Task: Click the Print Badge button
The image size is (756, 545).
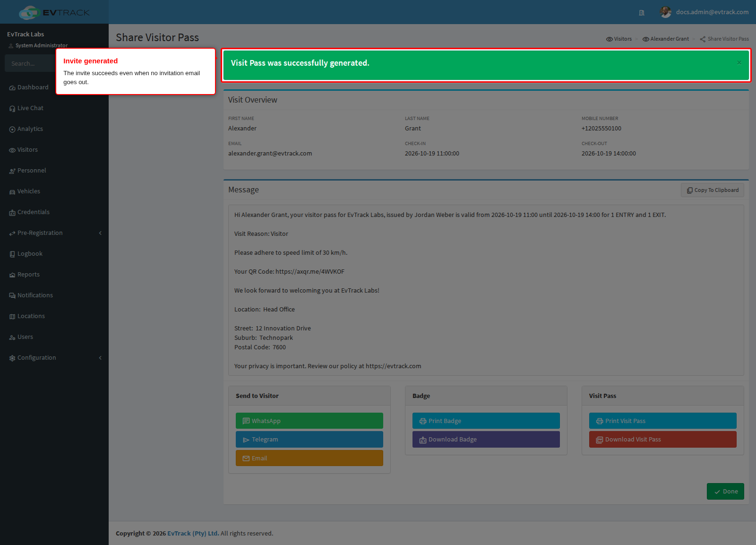Action: click(x=486, y=421)
